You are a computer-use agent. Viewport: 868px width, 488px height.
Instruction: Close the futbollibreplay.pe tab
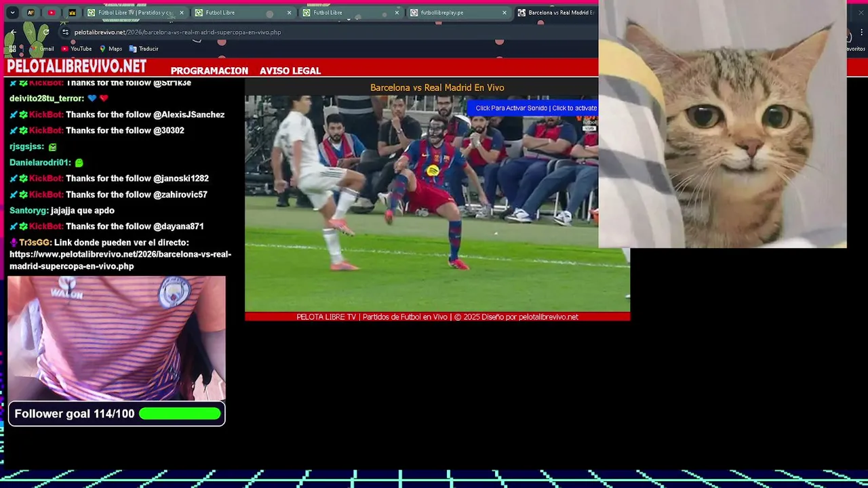pyautogui.click(x=504, y=13)
